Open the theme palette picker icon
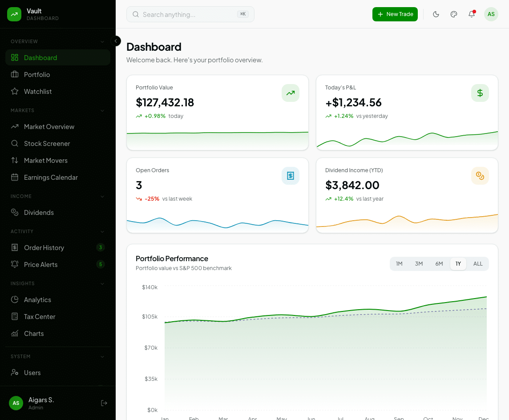 454,14
